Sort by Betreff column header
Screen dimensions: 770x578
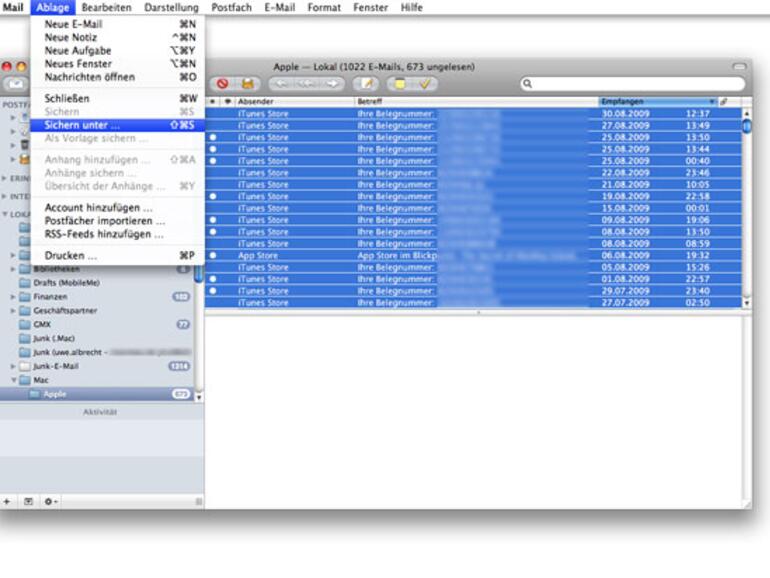click(x=476, y=102)
